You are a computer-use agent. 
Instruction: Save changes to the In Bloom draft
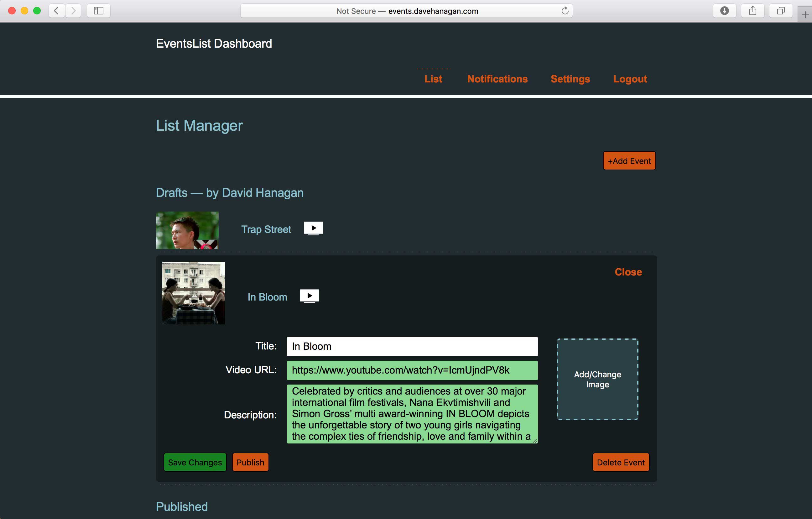click(195, 462)
